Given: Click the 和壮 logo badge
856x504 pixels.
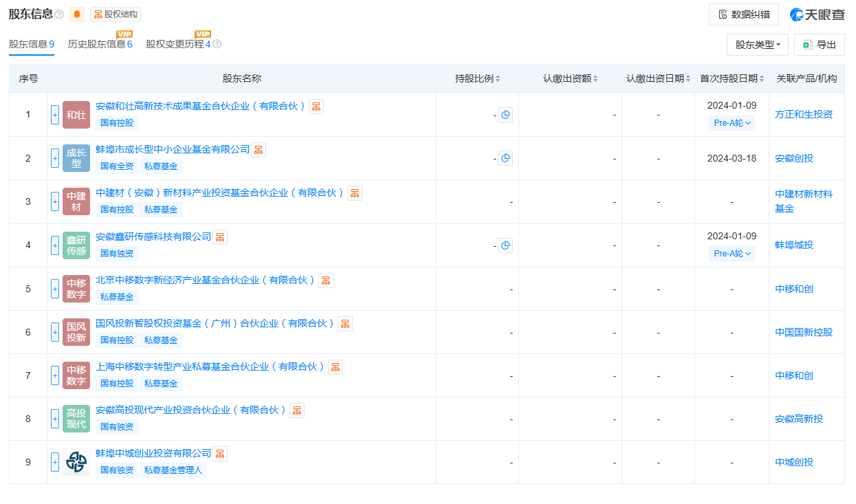Looking at the screenshot, I should pyautogui.click(x=76, y=115).
